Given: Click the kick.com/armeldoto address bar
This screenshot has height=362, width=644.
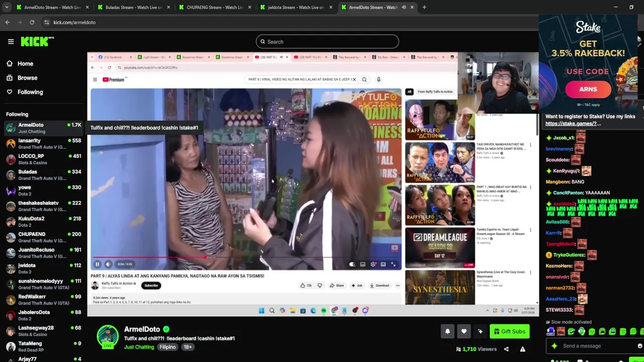Looking at the screenshot, I should [74, 22].
